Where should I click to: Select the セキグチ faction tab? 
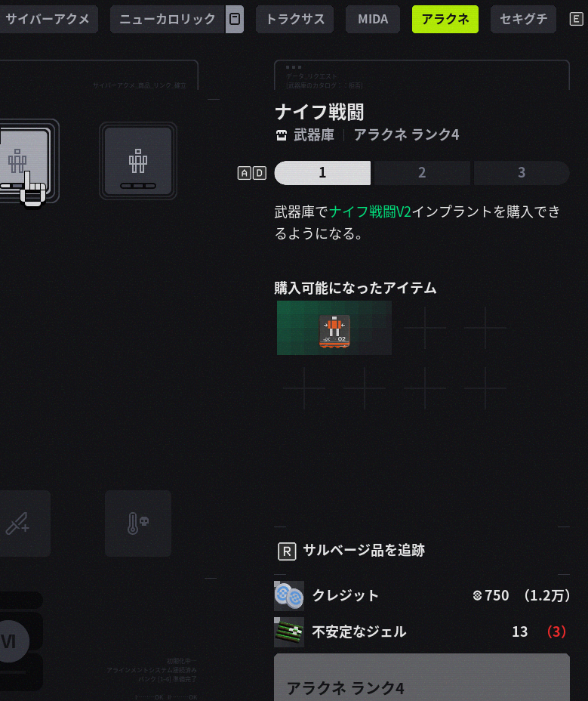point(523,19)
